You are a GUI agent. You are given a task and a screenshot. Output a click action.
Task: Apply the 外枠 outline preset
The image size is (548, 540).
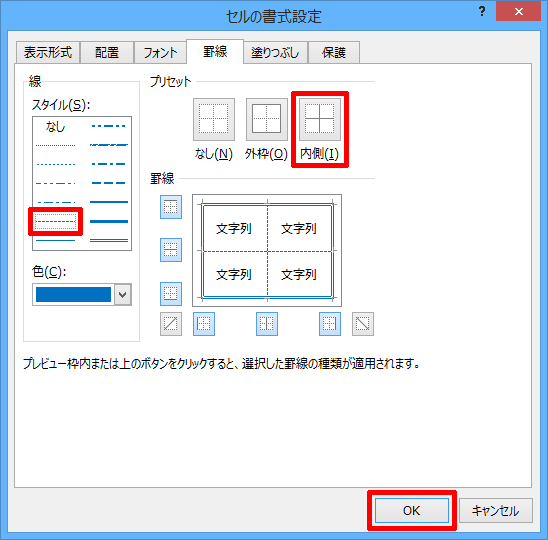[x=267, y=119]
